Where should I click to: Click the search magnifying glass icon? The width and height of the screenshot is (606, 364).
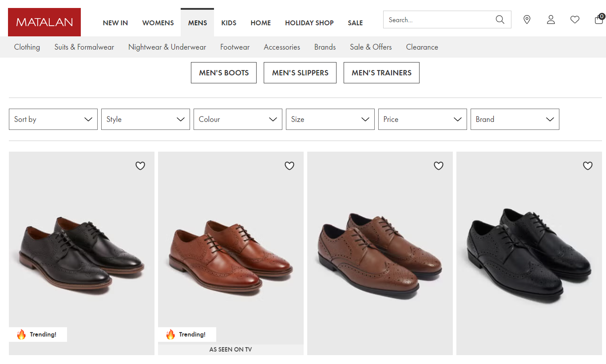500,20
